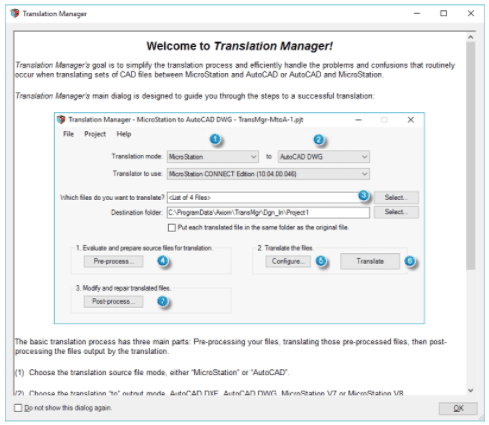Image resolution: width=489 pixels, height=425 pixels.
Task: Click the Configure... button
Action: tap(288, 261)
